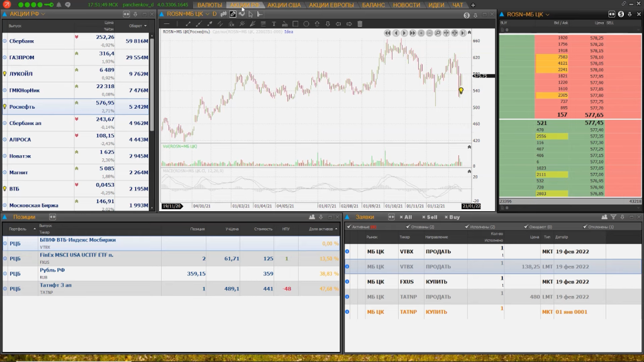
Task: Click the dollar icon in order book header
Action: [621, 13]
